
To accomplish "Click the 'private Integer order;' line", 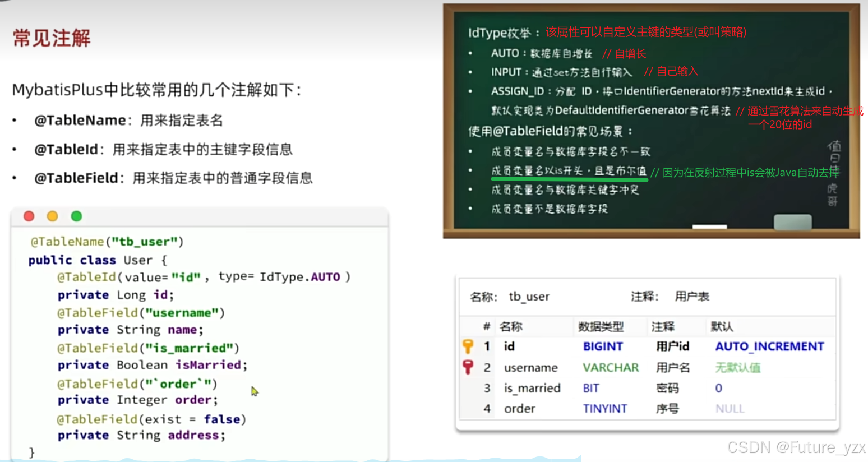I will (x=137, y=400).
